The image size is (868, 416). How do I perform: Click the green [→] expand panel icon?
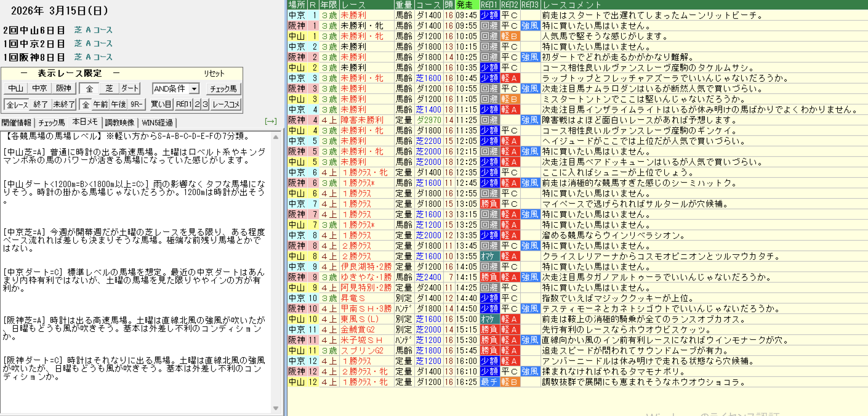pos(271,121)
